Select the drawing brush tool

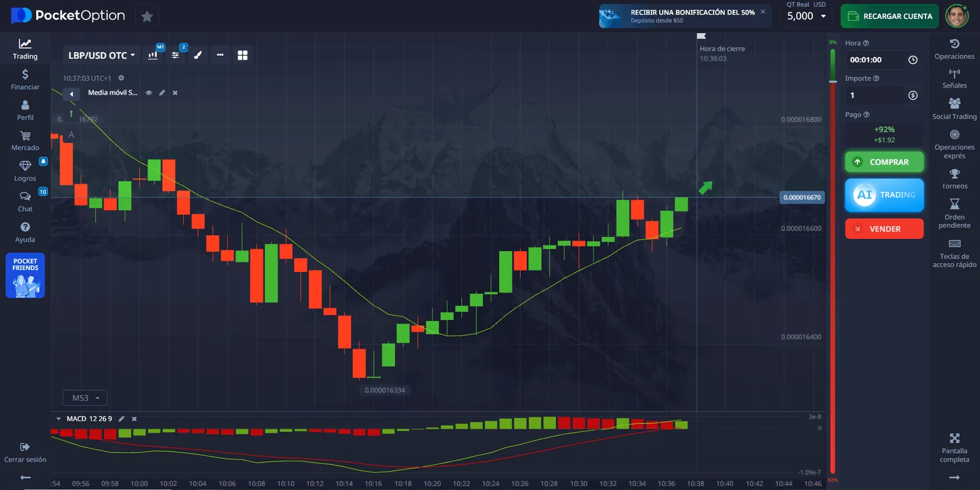(198, 55)
